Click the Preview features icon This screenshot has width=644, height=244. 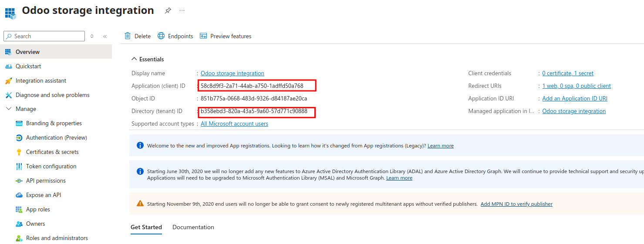tap(203, 36)
